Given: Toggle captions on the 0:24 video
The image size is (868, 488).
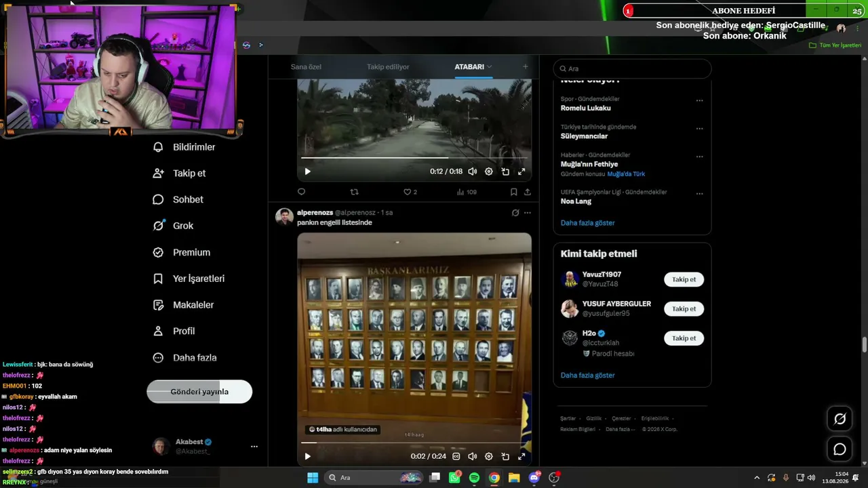Looking at the screenshot, I should tap(456, 456).
